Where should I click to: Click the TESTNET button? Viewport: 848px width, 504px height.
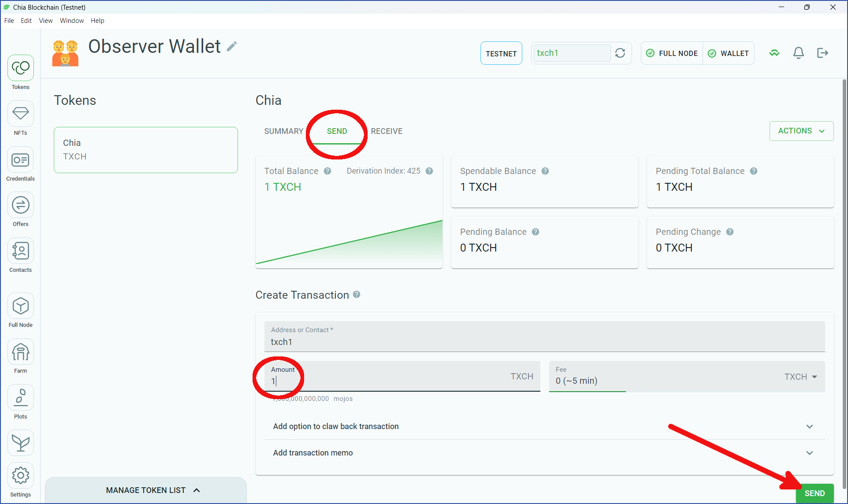click(x=501, y=53)
